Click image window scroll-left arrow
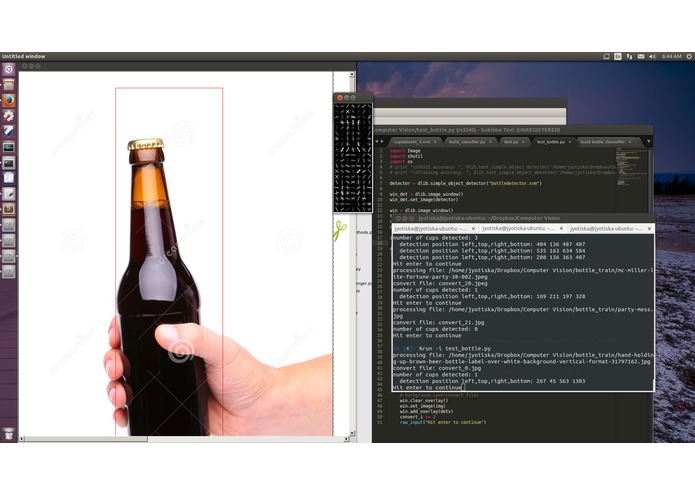The image size is (695, 494). [x=22, y=439]
